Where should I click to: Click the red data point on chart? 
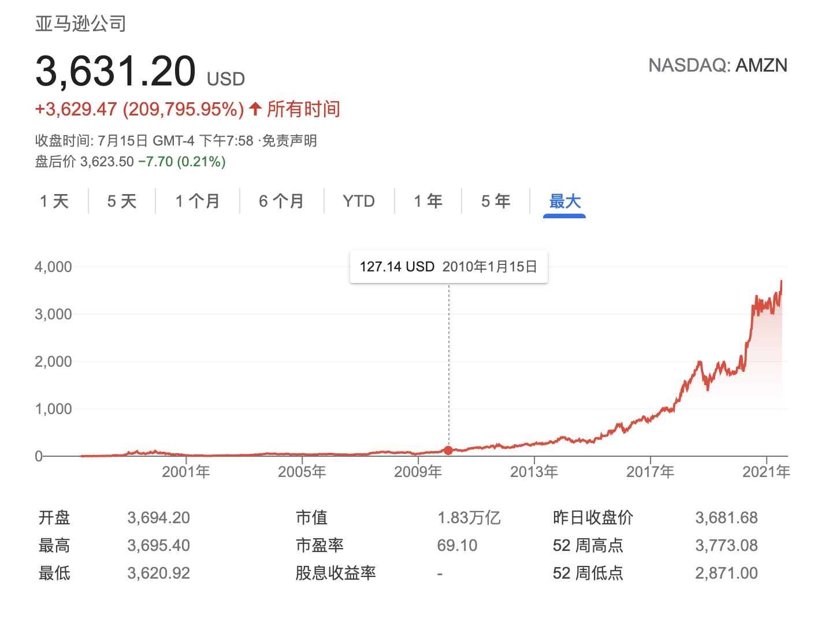coord(448,450)
